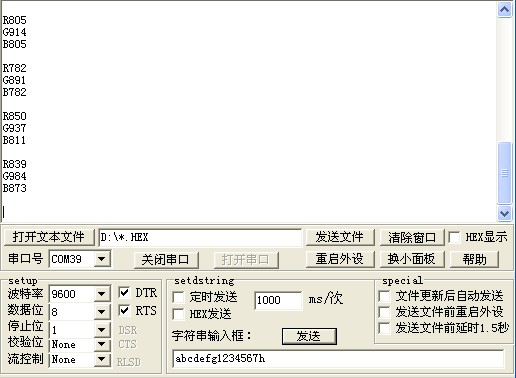Screen dimensions: 516x378
Task: Click the B873 line in output
Action: [14, 188]
